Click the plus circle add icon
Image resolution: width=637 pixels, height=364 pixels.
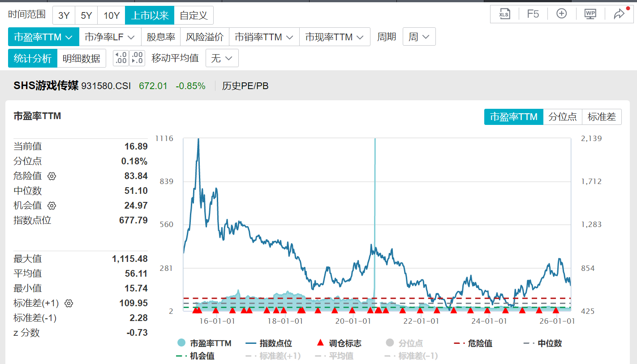click(x=562, y=13)
